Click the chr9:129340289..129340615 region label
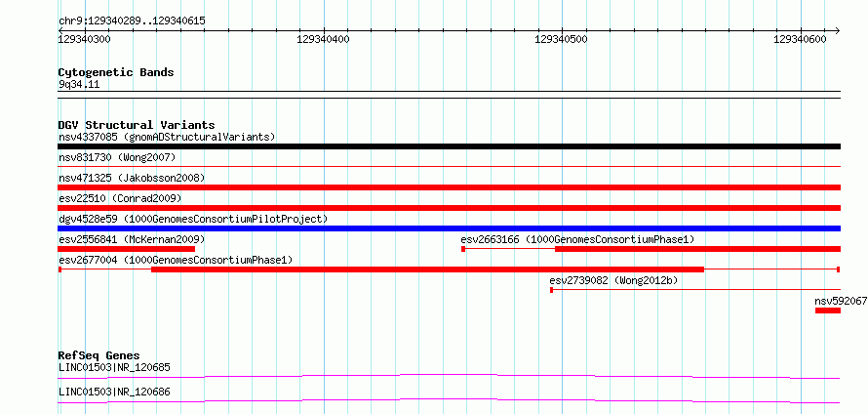The height and width of the screenshot is (414, 868). tap(132, 21)
